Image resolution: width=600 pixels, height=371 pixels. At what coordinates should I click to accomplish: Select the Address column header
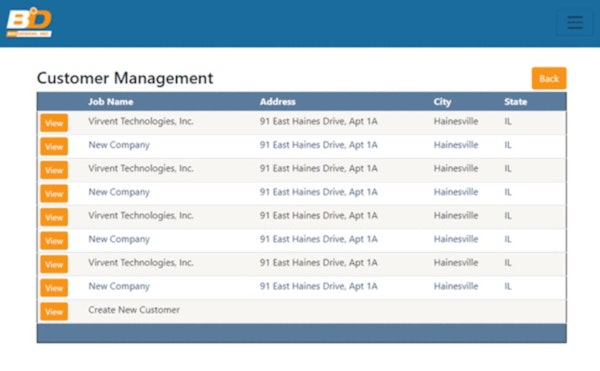coord(277,102)
